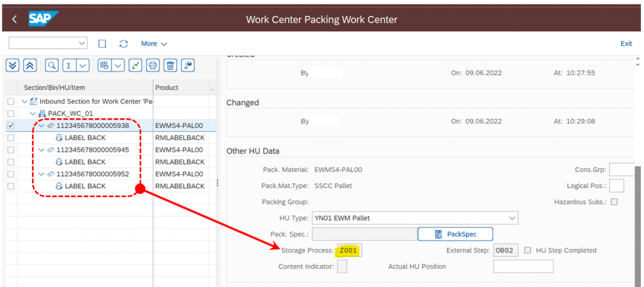Viewport: 644px width, 287px height.
Task: Click the Find magnifier icon in tree toolbar
Action: (52, 65)
